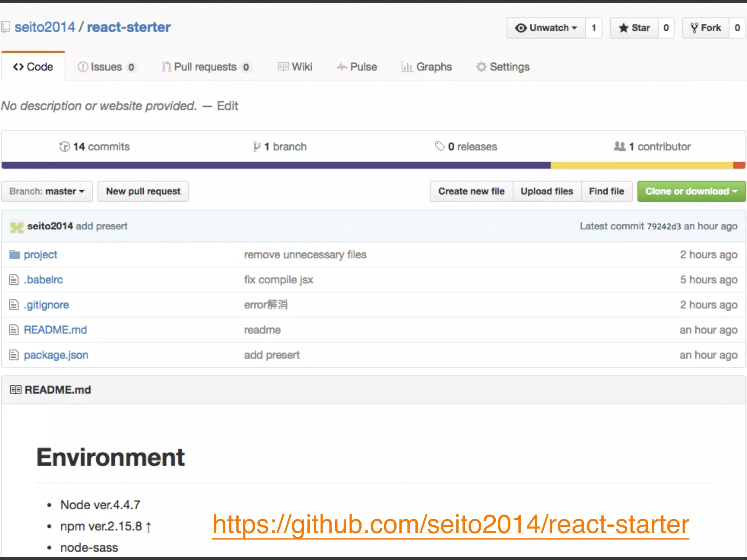
Task: Open the seito2014 user profile link
Action: [44, 27]
